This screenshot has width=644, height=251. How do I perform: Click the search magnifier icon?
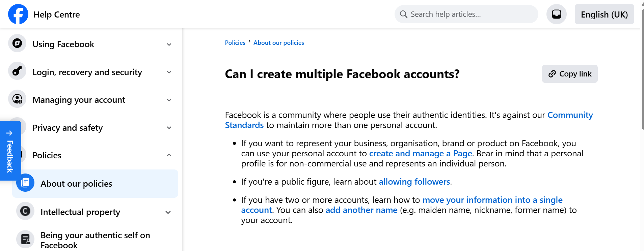pos(403,14)
